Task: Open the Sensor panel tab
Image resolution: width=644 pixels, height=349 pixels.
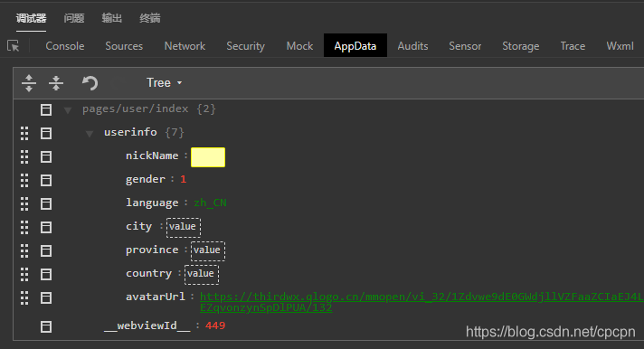Action: point(465,45)
